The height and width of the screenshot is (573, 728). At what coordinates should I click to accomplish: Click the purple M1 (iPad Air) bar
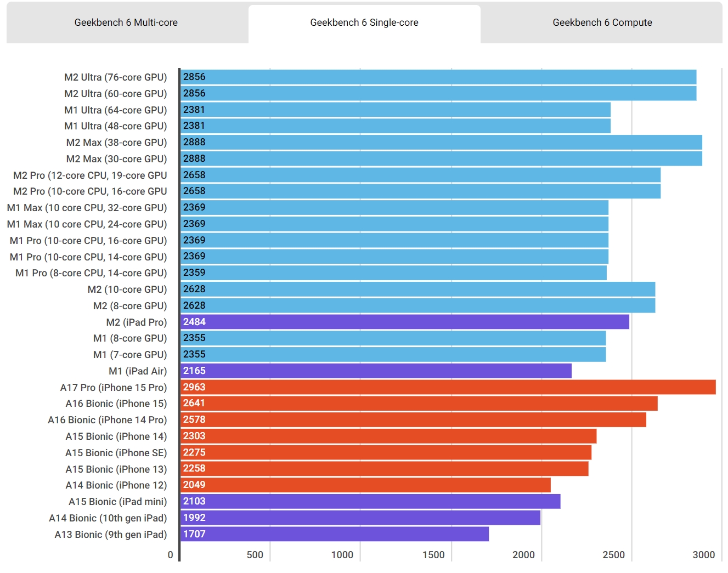pyautogui.click(x=376, y=371)
